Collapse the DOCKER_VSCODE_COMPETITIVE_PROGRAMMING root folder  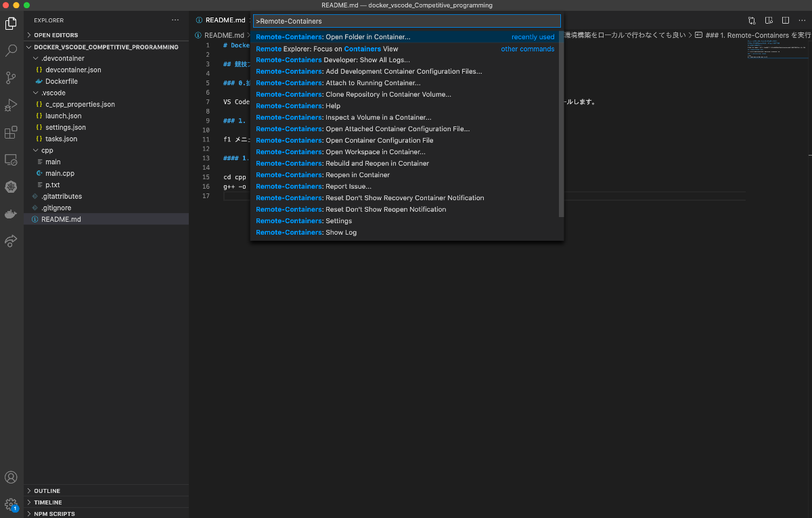(106, 47)
